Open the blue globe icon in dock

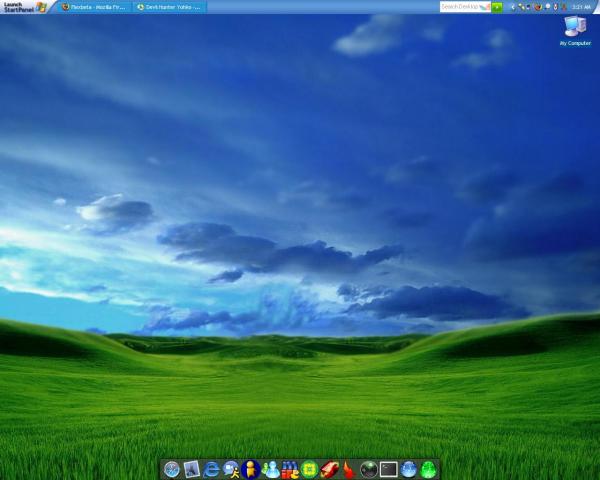[409, 469]
